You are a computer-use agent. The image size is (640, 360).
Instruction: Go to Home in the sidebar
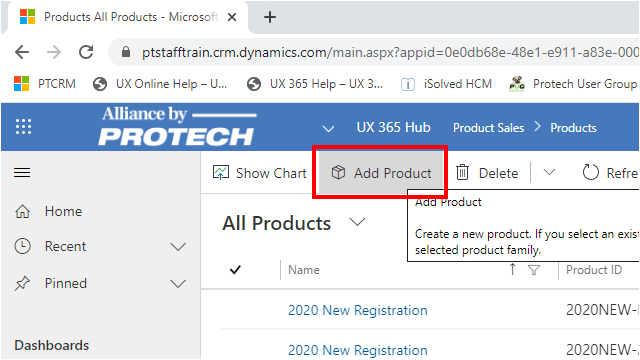tap(63, 211)
